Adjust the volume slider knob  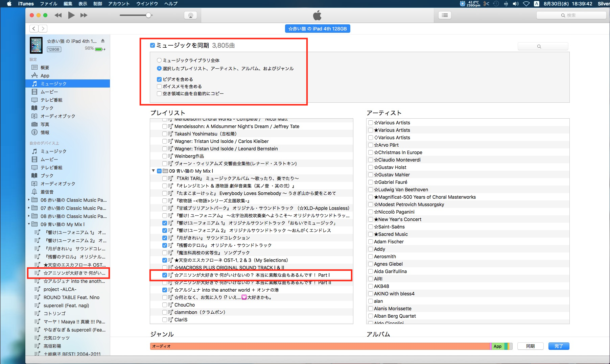click(x=148, y=15)
